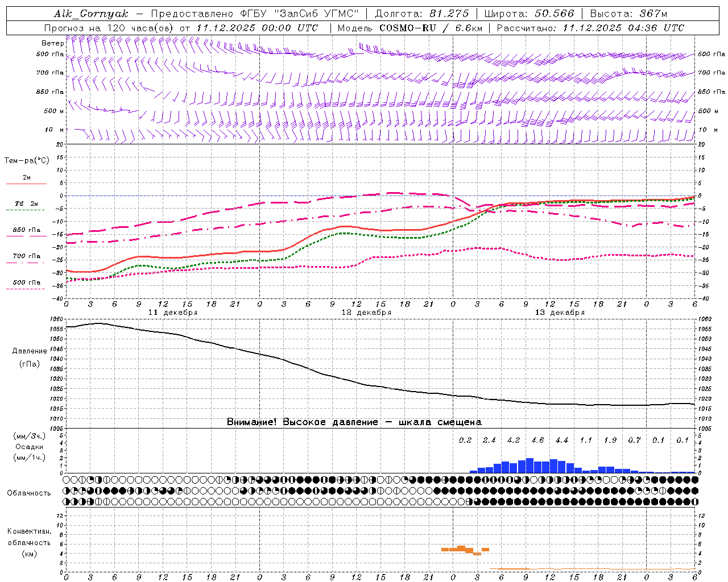
Task: Click the "Облачность" cloud cover label
Action: 29,493
